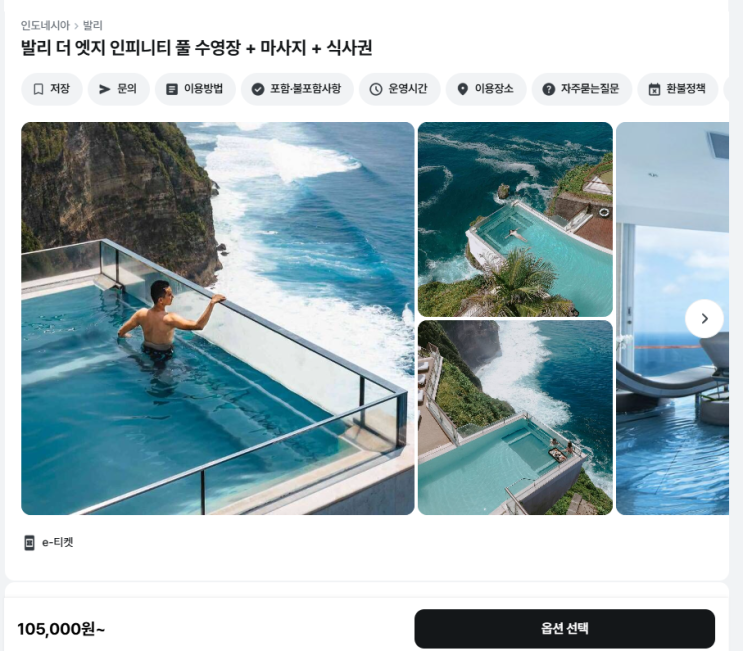Click the question mark icon for 자주묻는질문
This screenshot has height=651, width=743.
(548, 89)
